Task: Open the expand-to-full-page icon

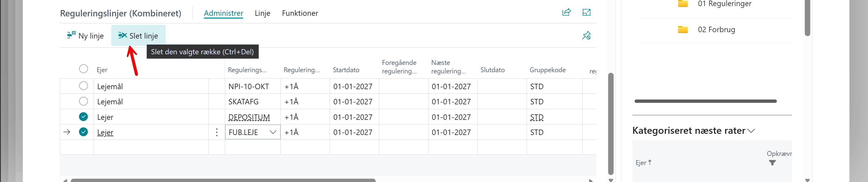Action: [x=586, y=12]
